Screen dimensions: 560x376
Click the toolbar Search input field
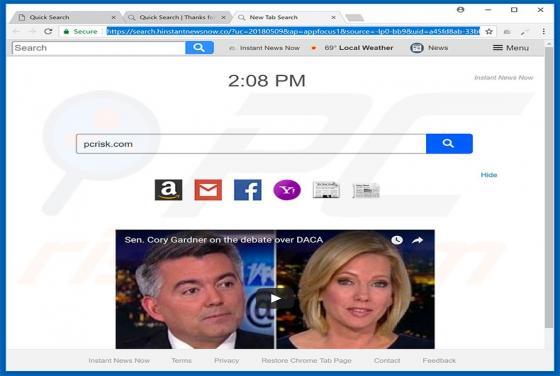click(x=99, y=47)
